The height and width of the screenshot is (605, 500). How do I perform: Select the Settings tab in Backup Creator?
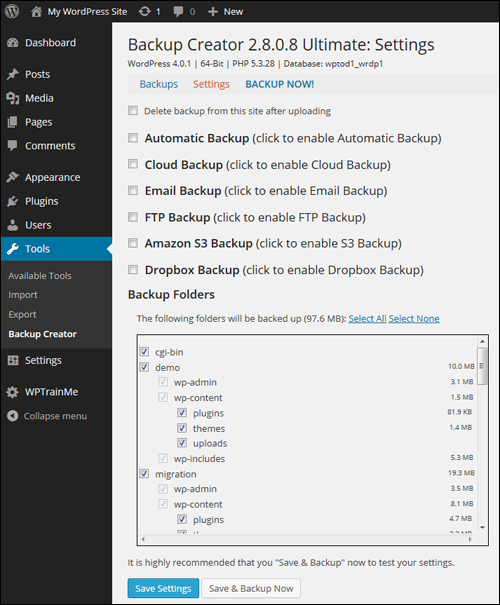point(211,84)
